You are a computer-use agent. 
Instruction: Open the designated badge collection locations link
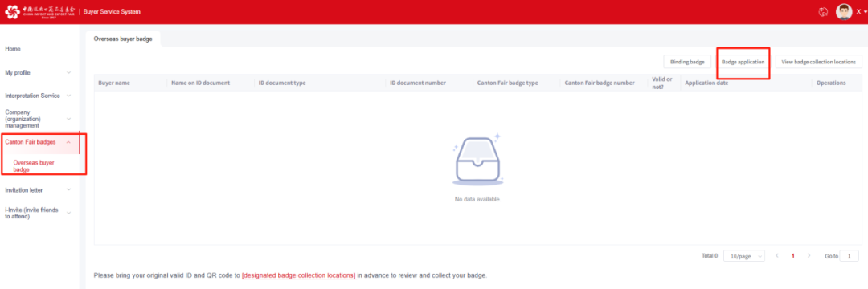[299, 275]
